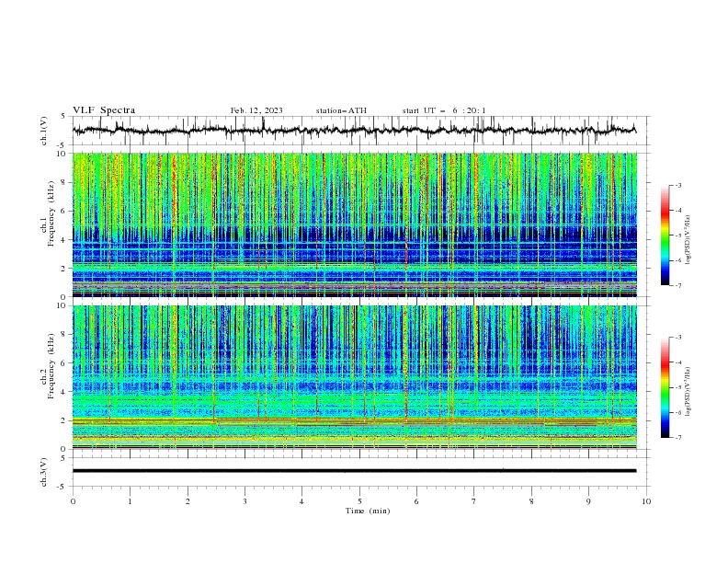
Task: Click the ch.2 'Frequency (kHz)' axis label
Action: click(51, 365)
